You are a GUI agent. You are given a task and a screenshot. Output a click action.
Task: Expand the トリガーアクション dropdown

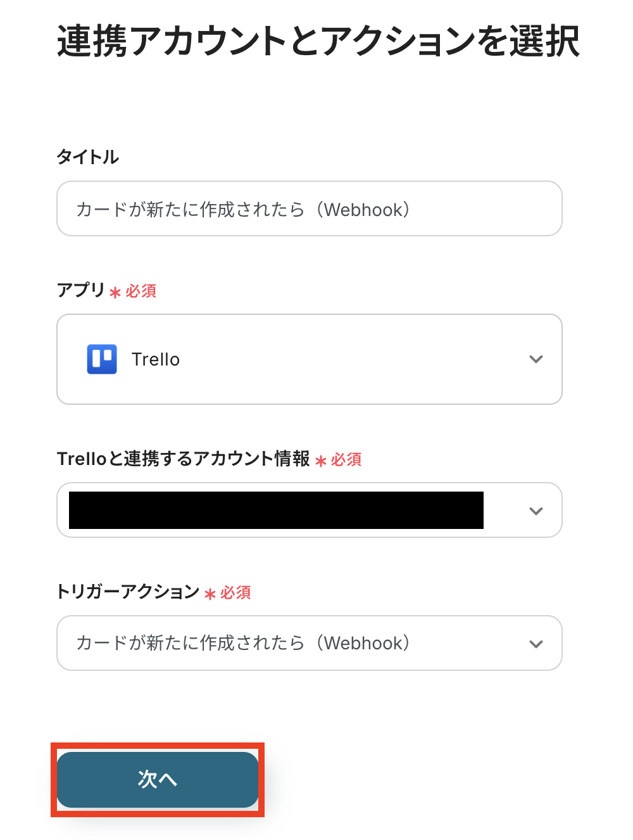309,643
